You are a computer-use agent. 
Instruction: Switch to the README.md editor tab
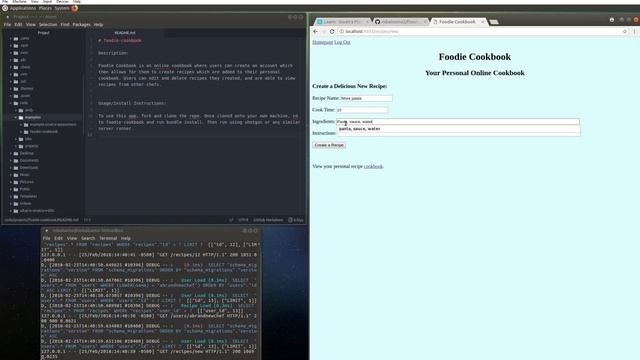(125, 33)
